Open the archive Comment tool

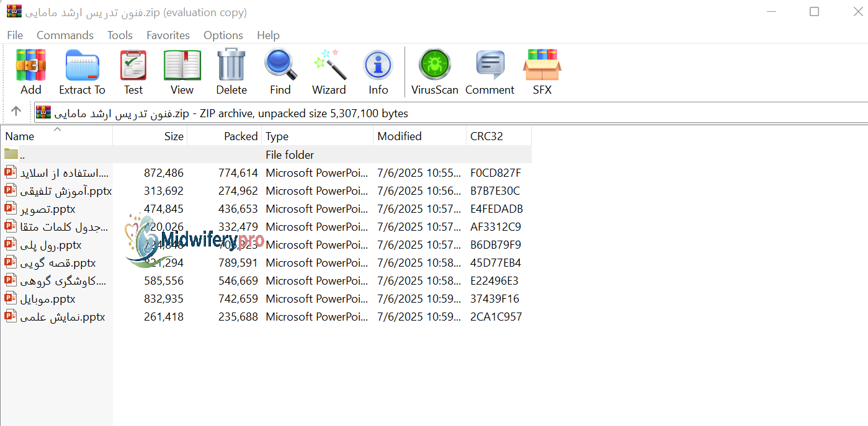(x=490, y=71)
